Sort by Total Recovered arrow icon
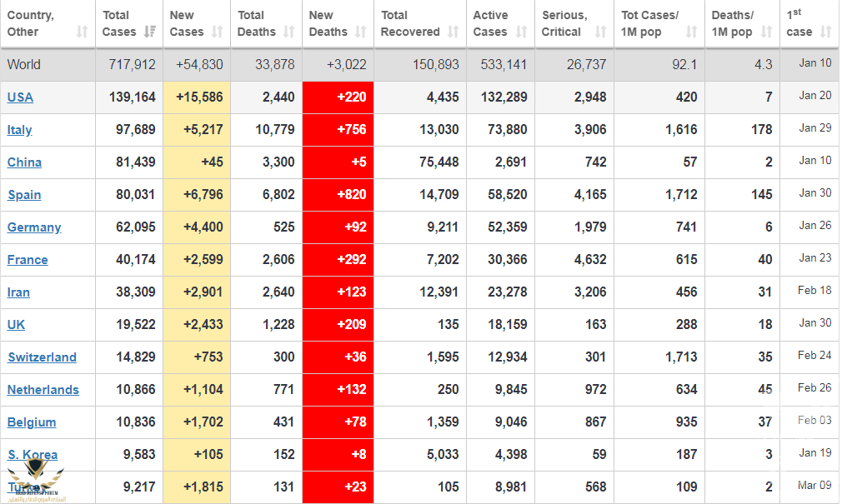This screenshot has height=504, width=847. pyautogui.click(x=453, y=32)
